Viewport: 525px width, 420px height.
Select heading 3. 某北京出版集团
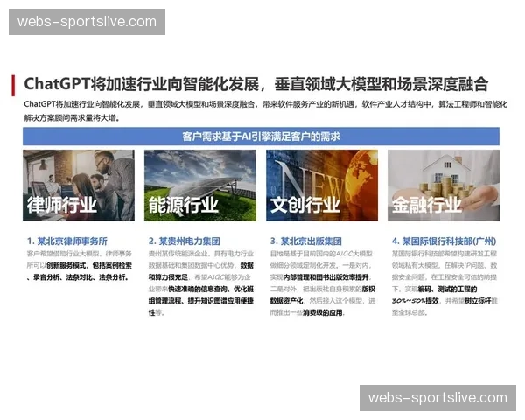click(305, 241)
